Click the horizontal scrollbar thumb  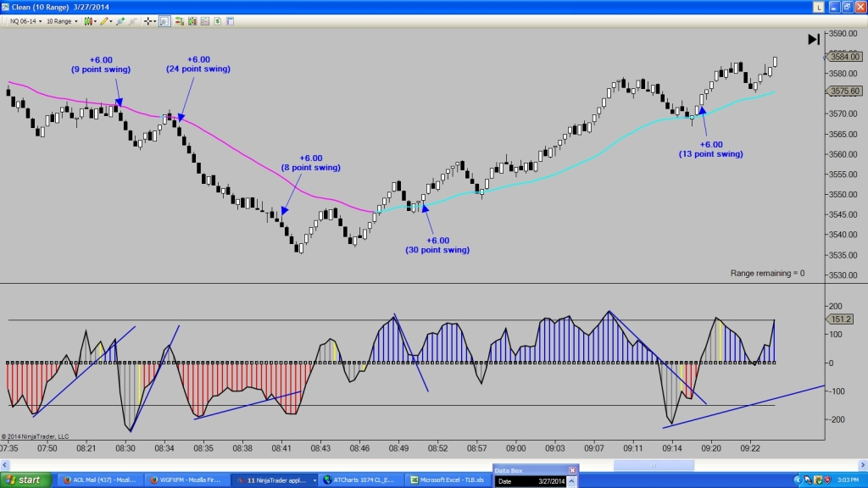(654, 465)
